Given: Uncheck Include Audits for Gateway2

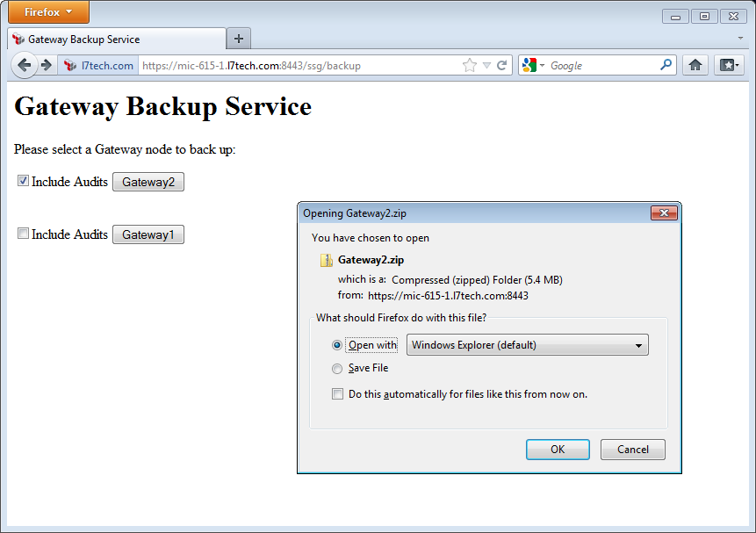Looking at the screenshot, I should 23,181.
